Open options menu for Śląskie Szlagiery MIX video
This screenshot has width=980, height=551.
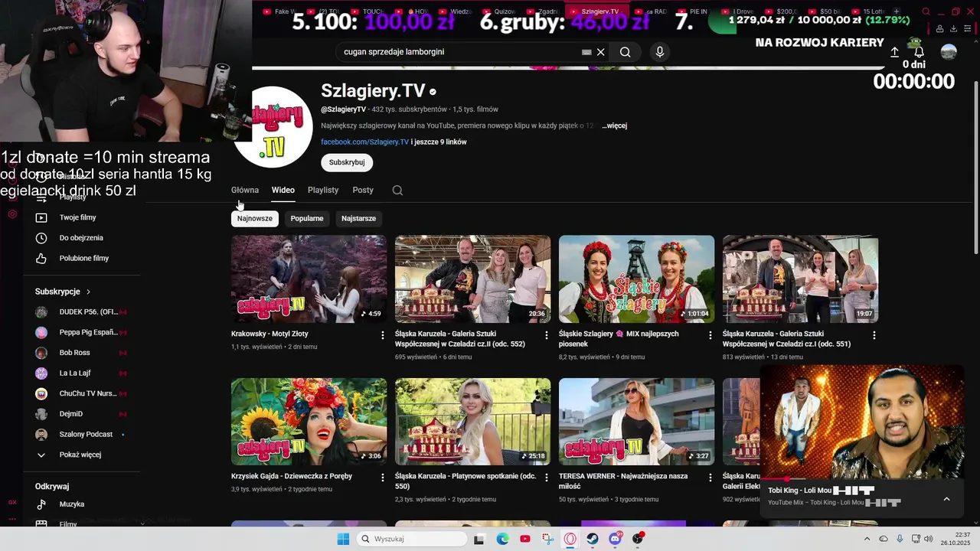(x=710, y=335)
